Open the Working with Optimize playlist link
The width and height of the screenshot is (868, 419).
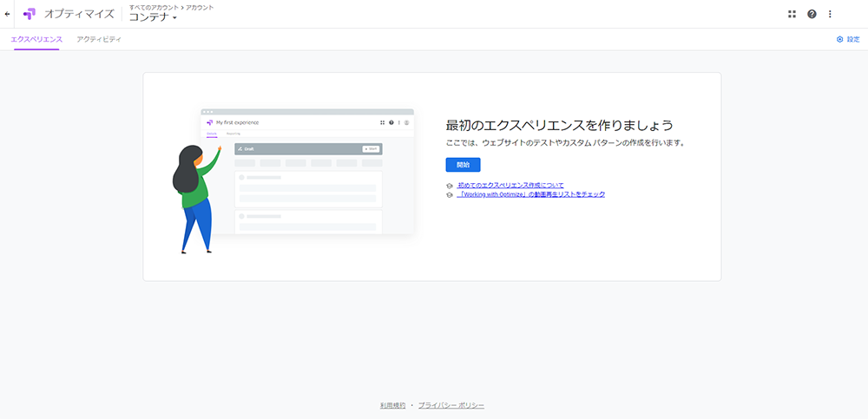click(x=531, y=194)
